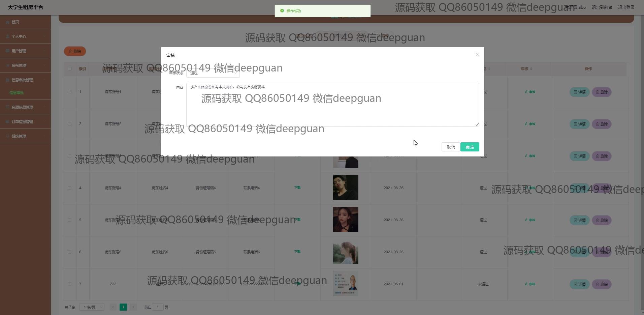Click 取消 in the 审核 dialog

pos(451,147)
